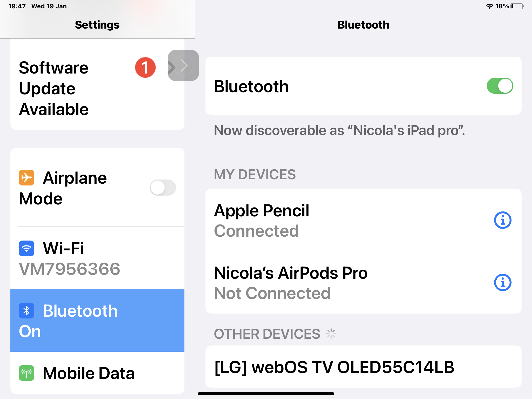Screen dimensions: 532x399
Task: Enable the Airplane Mode switch
Action: 163,188
